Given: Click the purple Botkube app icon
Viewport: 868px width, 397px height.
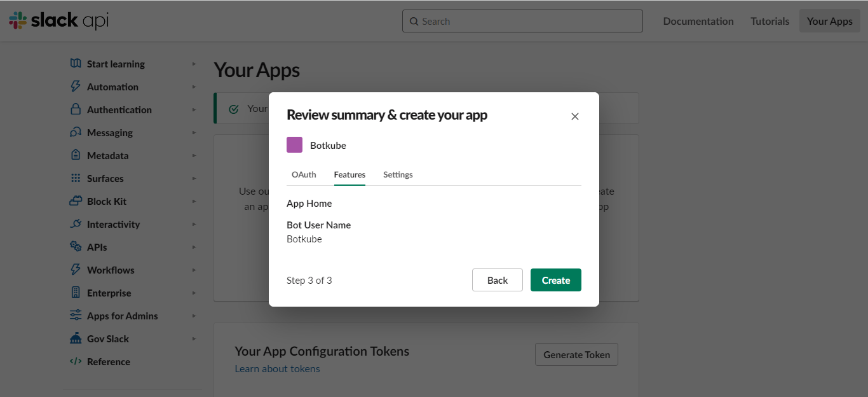Looking at the screenshot, I should pyautogui.click(x=294, y=145).
